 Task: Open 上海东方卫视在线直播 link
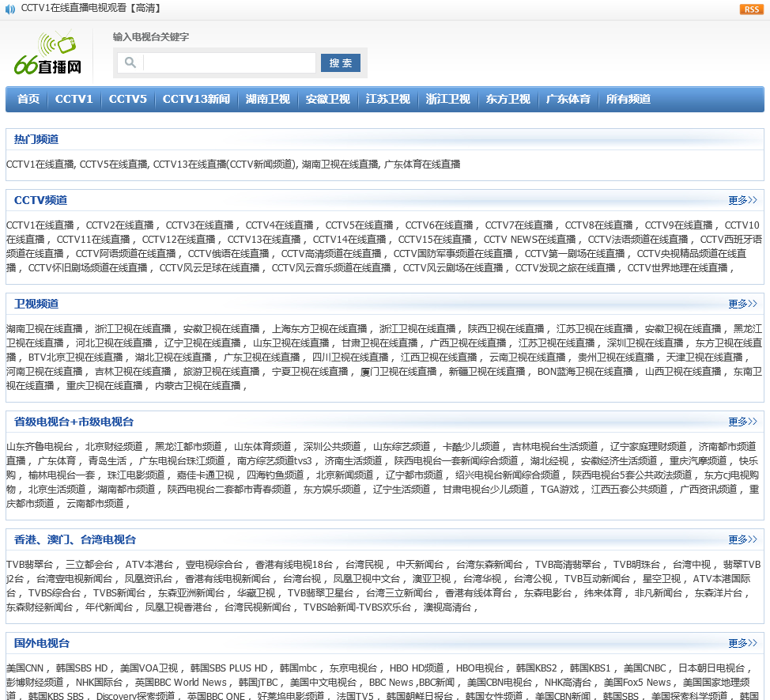[x=319, y=328]
